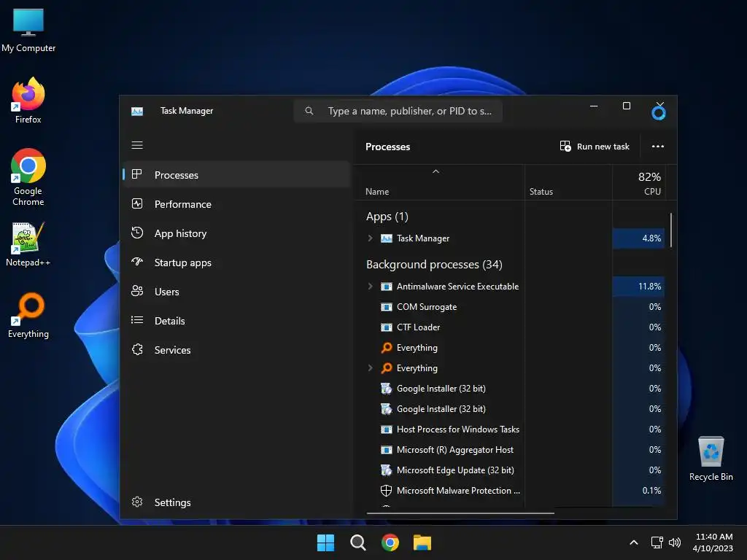Click the Microsoft Malware Protection shield icon
Screen dimensions: 747x560
[387, 491]
